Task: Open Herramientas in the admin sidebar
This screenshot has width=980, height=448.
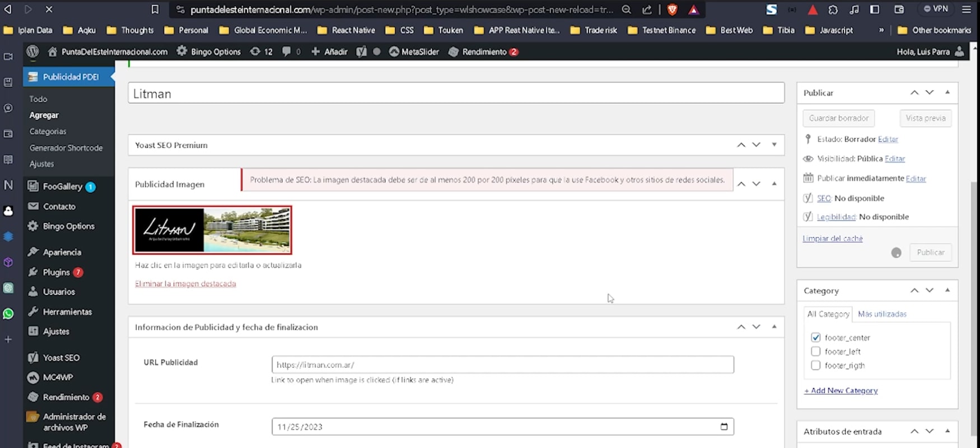Action: tap(67, 311)
